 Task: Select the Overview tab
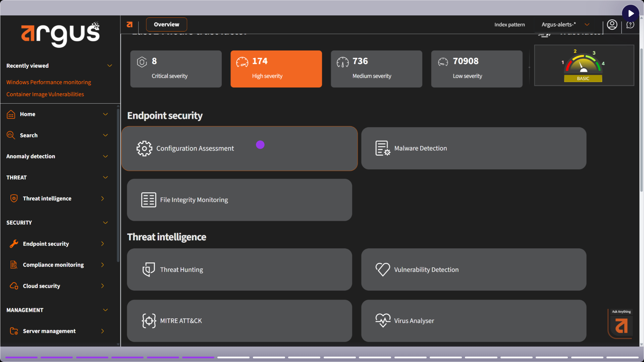click(166, 24)
